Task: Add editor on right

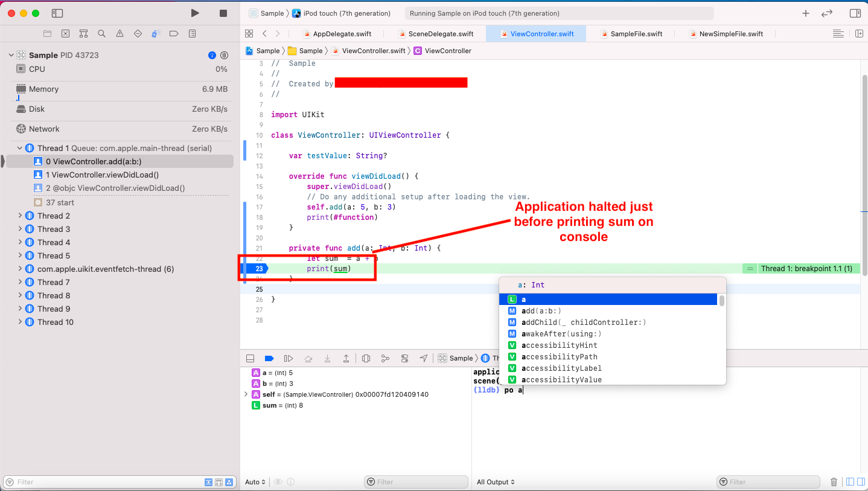Action: coord(859,34)
